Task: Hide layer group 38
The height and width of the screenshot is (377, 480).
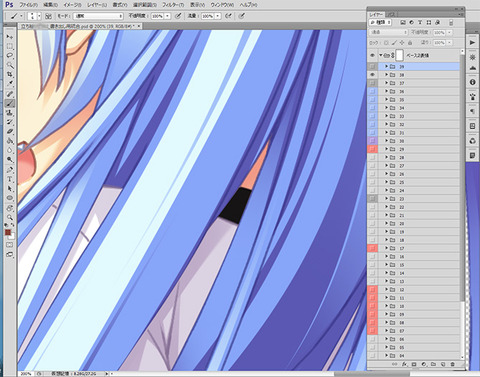Action: coord(372,75)
